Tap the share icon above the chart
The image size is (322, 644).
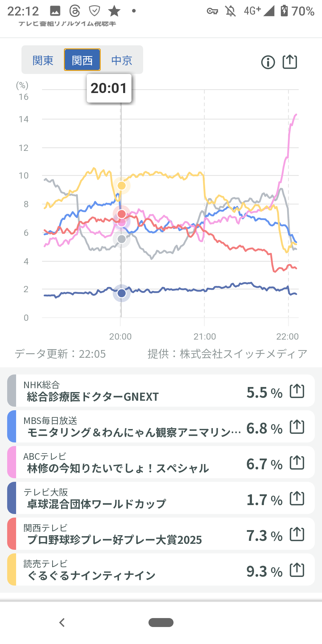pyautogui.click(x=290, y=62)
